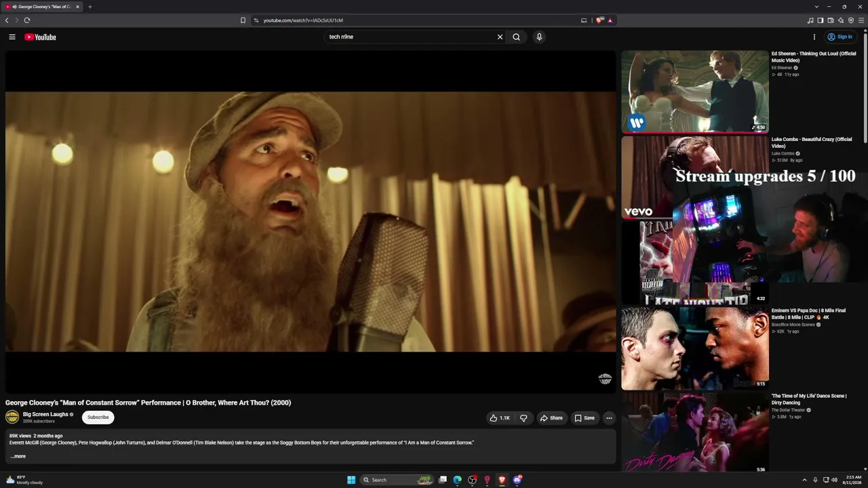Image resolution: width=868 pixels, height=488 pixels.
Task: Select the George Clooney YouTube tab
Action: pos(42,7)
